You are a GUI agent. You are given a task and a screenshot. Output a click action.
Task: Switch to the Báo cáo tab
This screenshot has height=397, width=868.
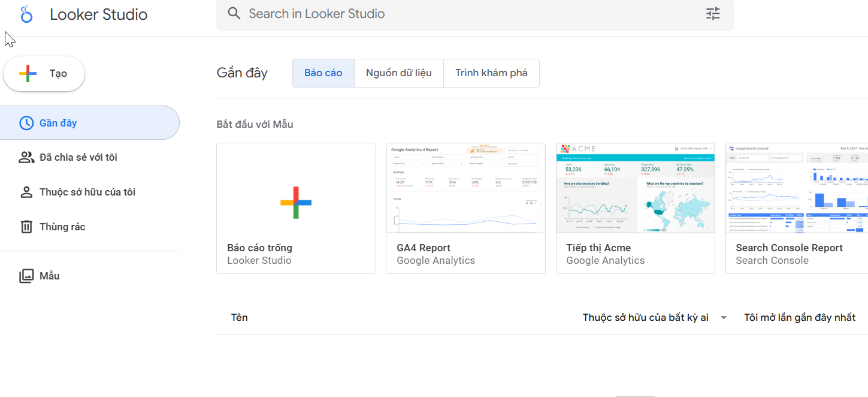click(323, 73)
